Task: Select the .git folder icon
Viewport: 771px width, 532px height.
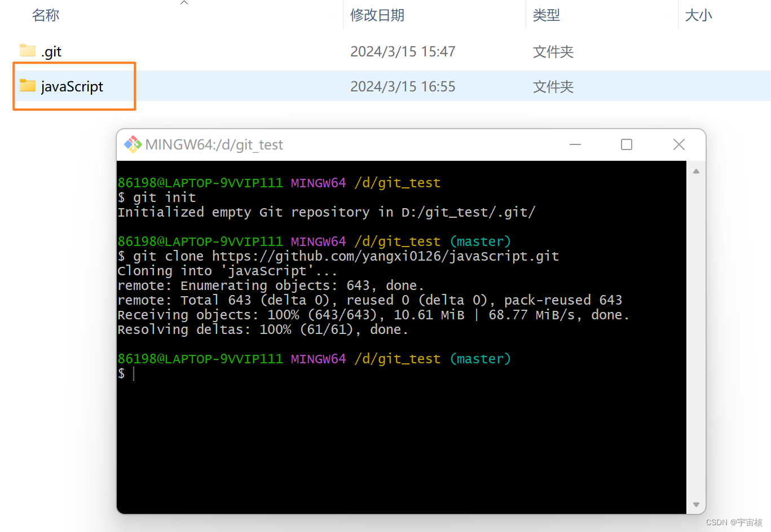Action: (x=28, y=51)
